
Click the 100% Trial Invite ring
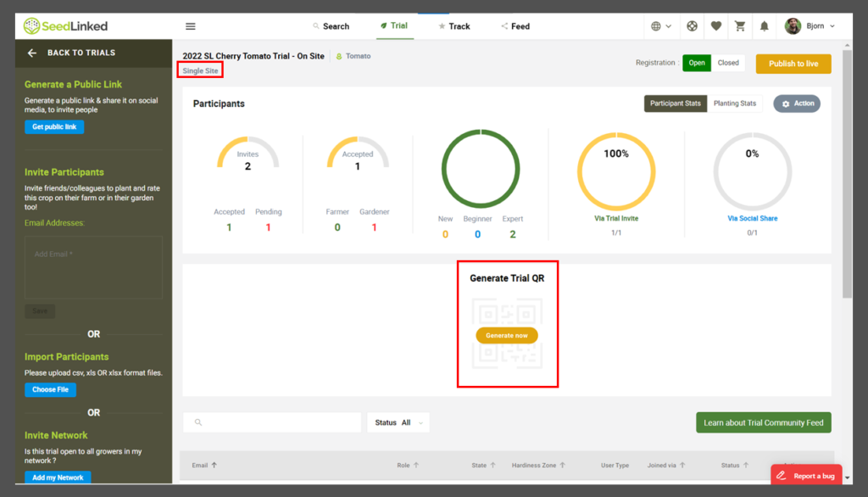616,171
